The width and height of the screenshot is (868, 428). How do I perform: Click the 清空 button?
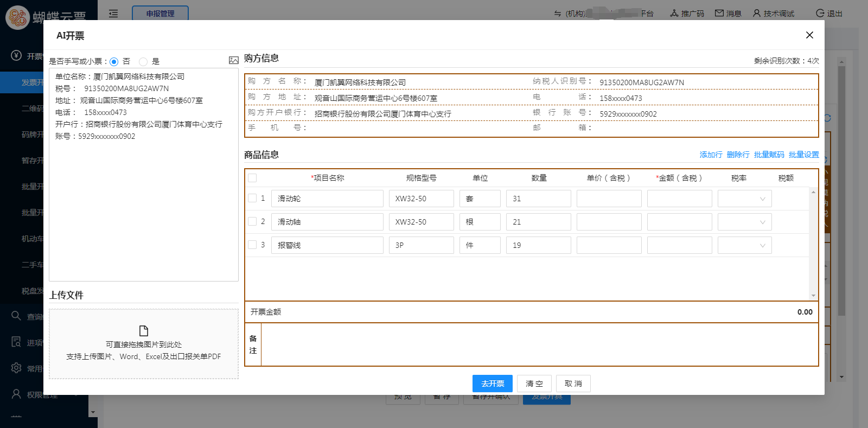tap(534, 384)
